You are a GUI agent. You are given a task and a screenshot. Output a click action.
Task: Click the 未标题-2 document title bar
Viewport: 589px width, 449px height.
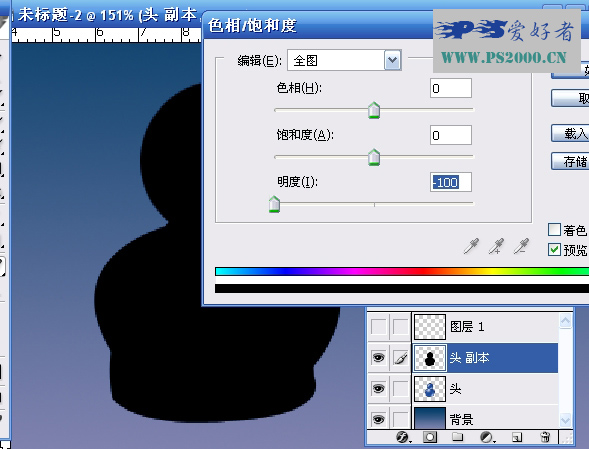[107, 15]
